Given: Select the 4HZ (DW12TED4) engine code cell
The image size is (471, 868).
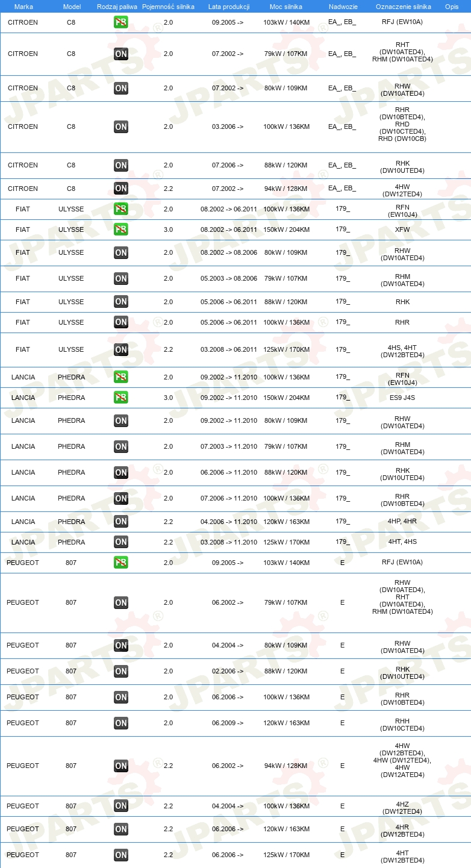Looking at the screenshot, I should (x=402, y=807).
